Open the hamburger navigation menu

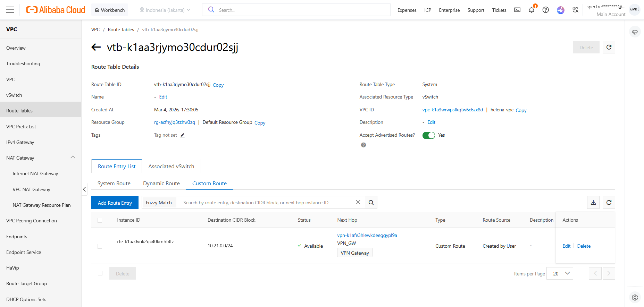click(x=10, y=10)
